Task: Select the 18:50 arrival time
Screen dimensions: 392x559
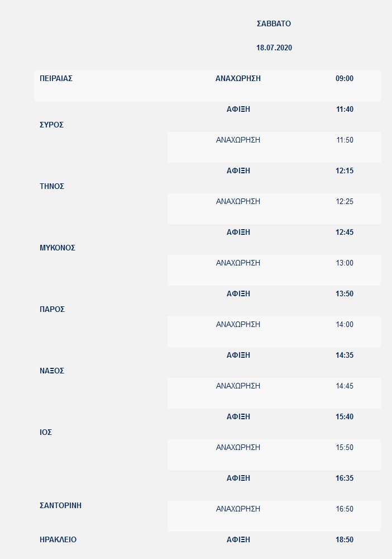Action: (x=345, y=540)
